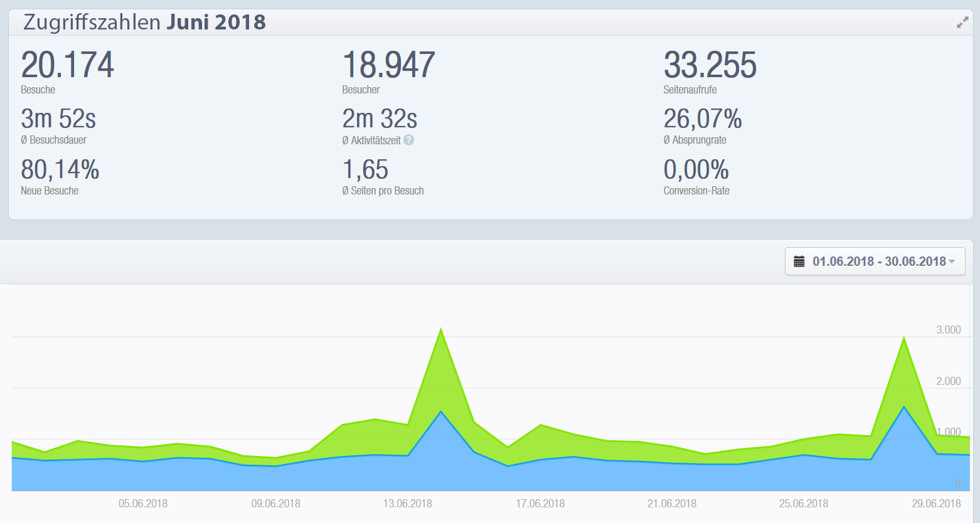This screenshot has width=980, height=523.
Task: Click the 0,00% Conversion-Rate value
Action: [x=696, y=169]
